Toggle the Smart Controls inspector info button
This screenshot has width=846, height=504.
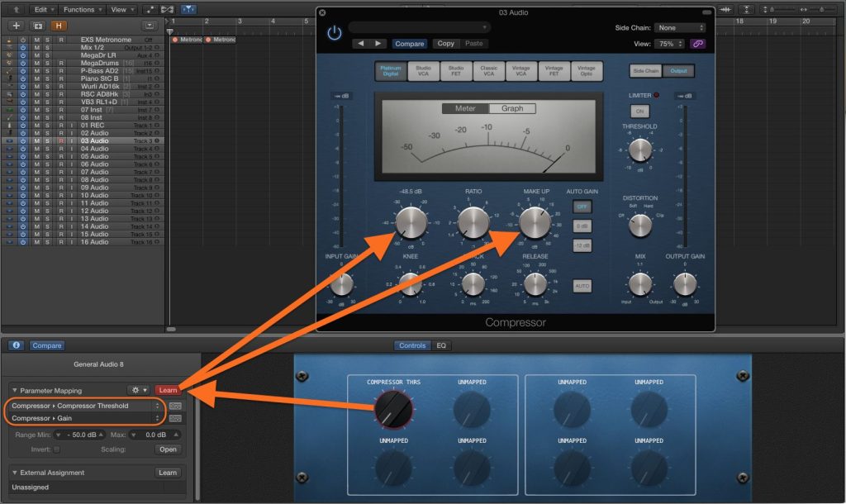pos(17,345)
